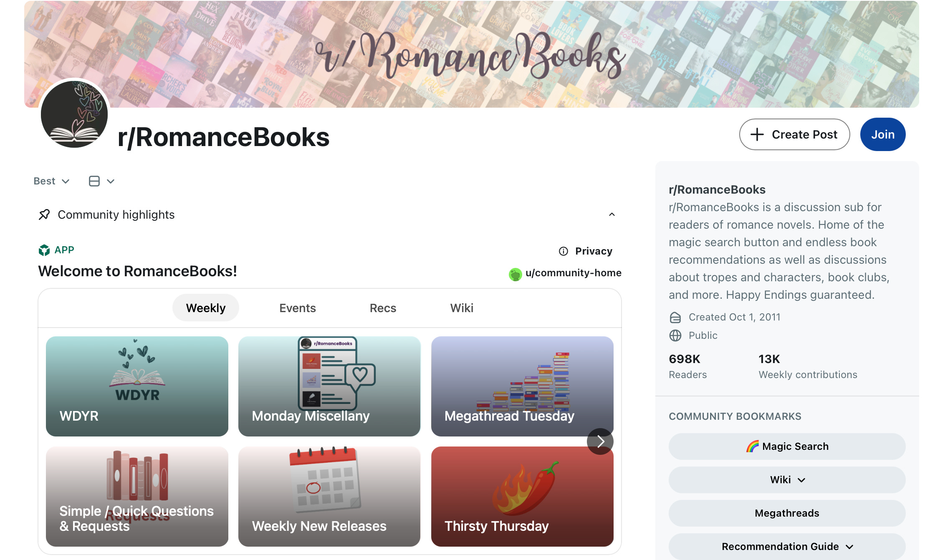Click the Privacy info icon
Viewport: 935px width, 560px height.
(563, 251)
